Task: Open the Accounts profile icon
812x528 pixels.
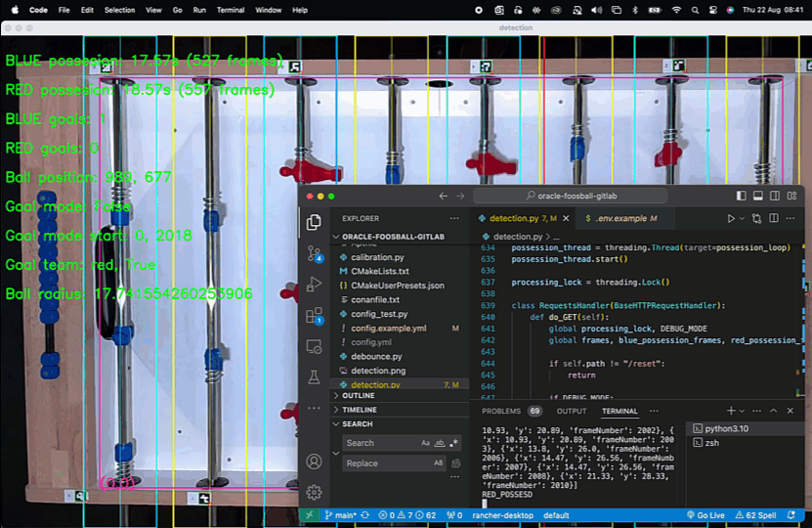Action: pos(314,462)
